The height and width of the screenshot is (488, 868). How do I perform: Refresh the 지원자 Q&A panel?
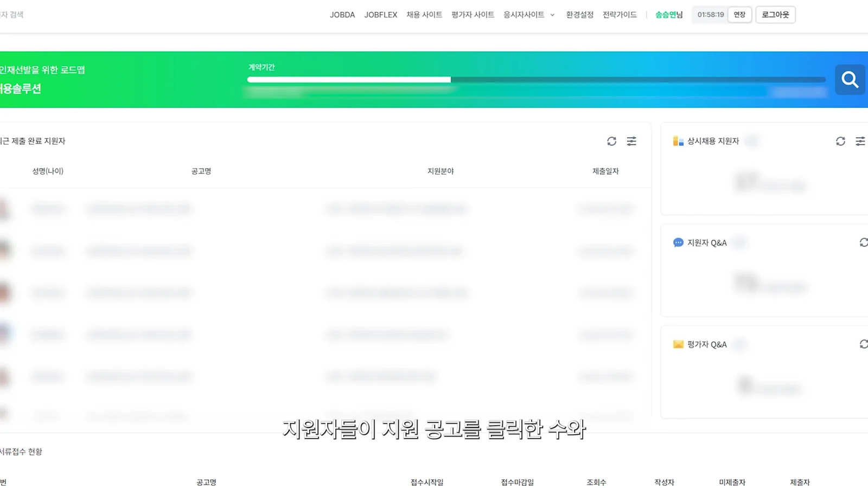click(x=864, y=242)
